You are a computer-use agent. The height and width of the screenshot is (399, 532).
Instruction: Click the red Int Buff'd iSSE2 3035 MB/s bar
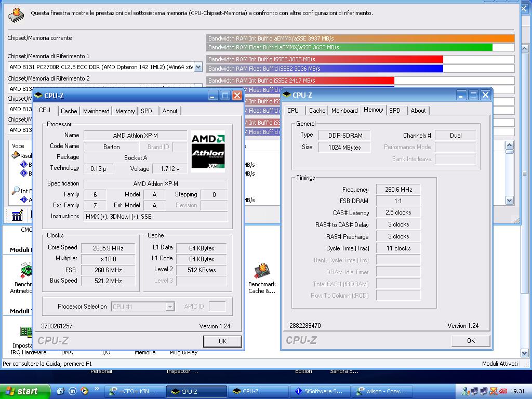point(325,59)
